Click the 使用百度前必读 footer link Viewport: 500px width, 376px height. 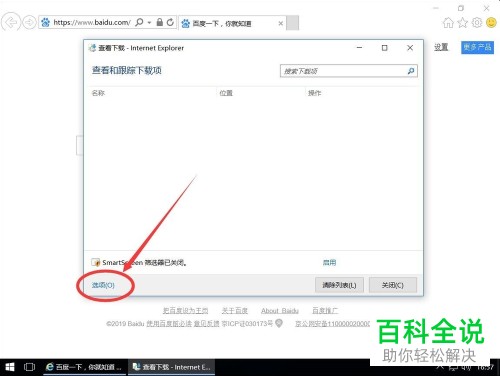click(169, 323)
